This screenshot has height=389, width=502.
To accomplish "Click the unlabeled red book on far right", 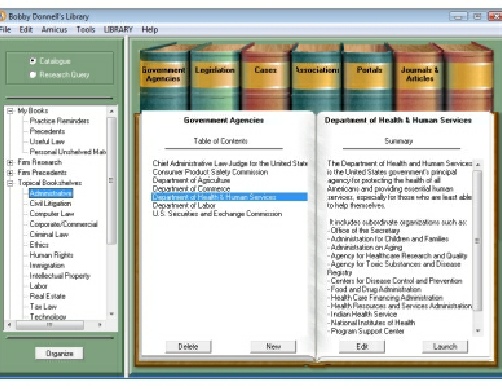I will 468,77.
